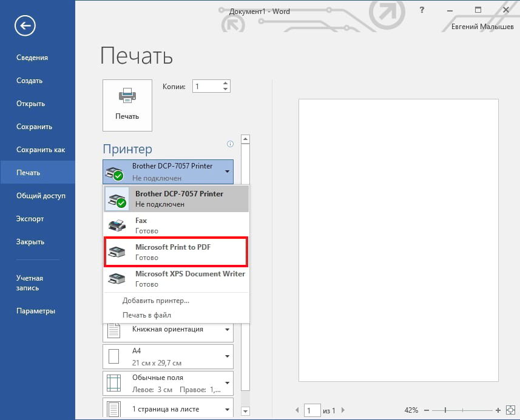Toggle Печать в файл option

[x=147, y=315]
